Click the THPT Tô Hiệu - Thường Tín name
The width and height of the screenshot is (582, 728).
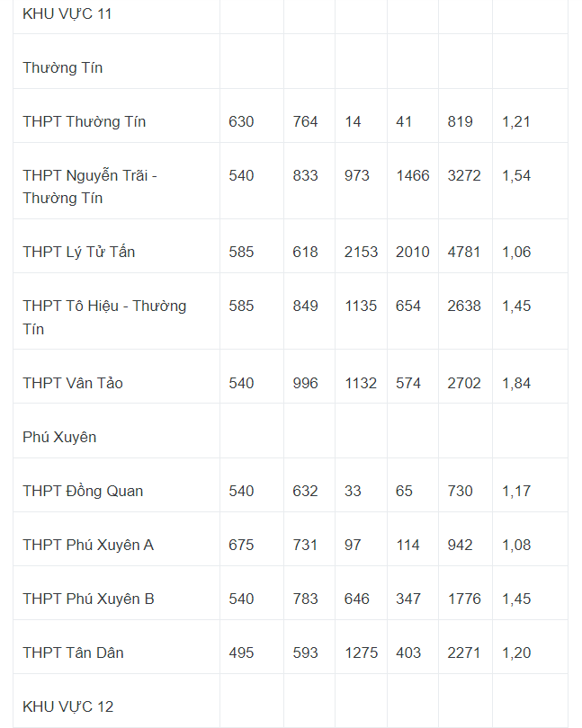(x=104, y=317)
